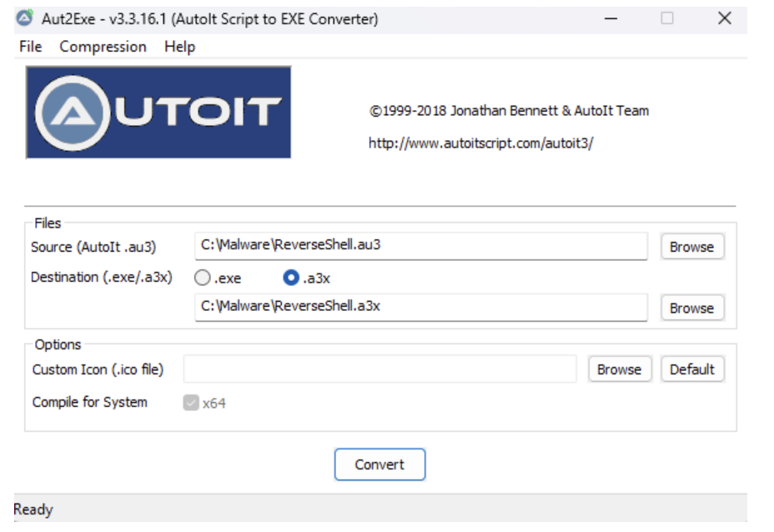The image size is (774, 532).
Task: Click Browse next to the Destination path
Action: coord(692,308)
